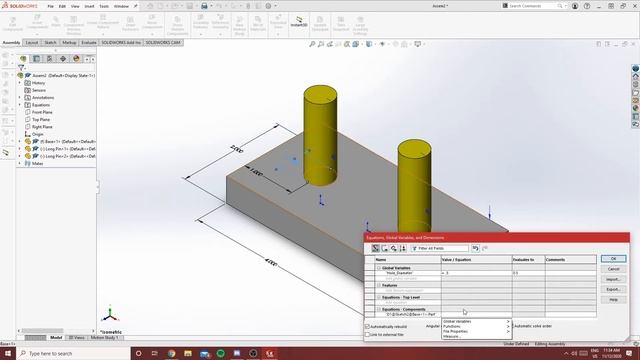Switch to the SOLIDWORKS CAM tab
The image size is (640, 360).
(x=163, y=42)
